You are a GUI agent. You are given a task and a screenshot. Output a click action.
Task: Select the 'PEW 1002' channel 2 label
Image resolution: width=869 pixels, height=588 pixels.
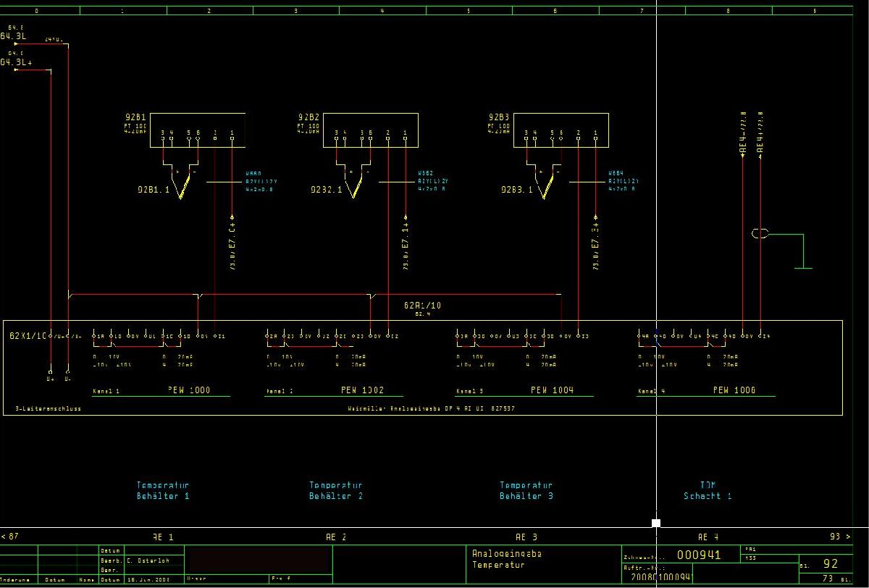[362, 390]
